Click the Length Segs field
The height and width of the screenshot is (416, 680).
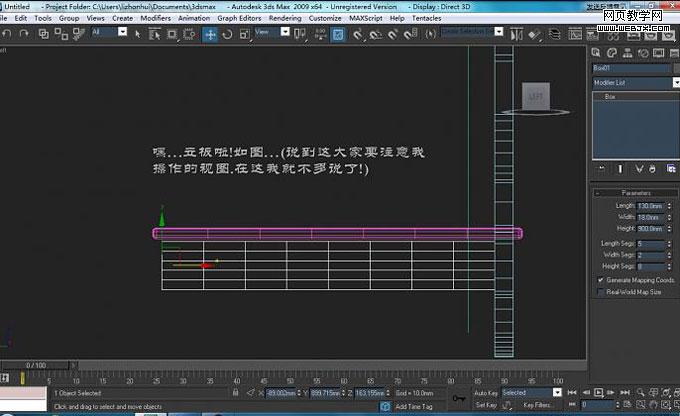651,244
